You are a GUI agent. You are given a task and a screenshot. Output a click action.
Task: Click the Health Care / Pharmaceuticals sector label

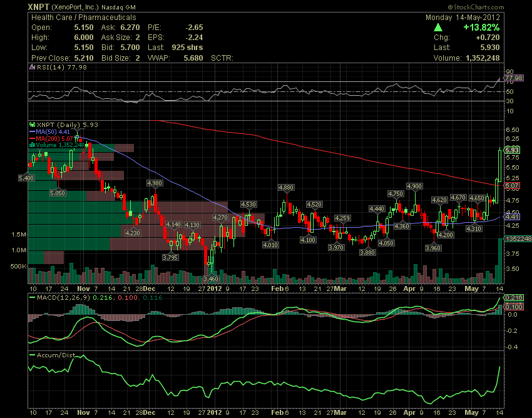[x=83, y=18]
